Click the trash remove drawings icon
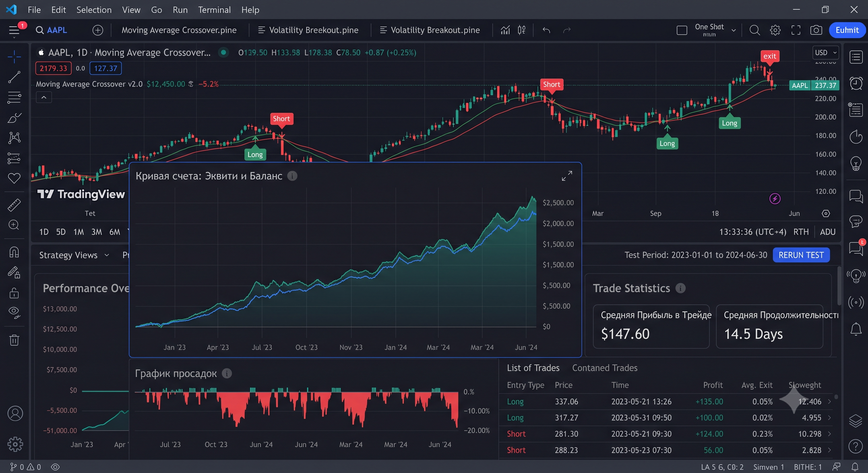The height and width of the screenshot is (473, 868). point(14,340)
